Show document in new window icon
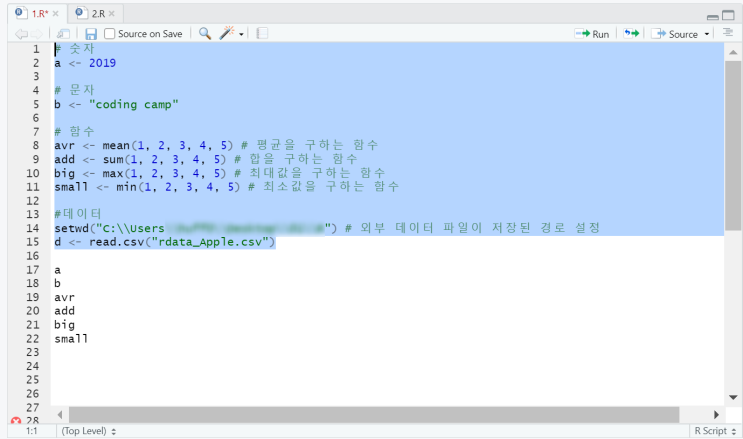The width and height of the screenshot is (743, 439). click(x=63, y=34)
